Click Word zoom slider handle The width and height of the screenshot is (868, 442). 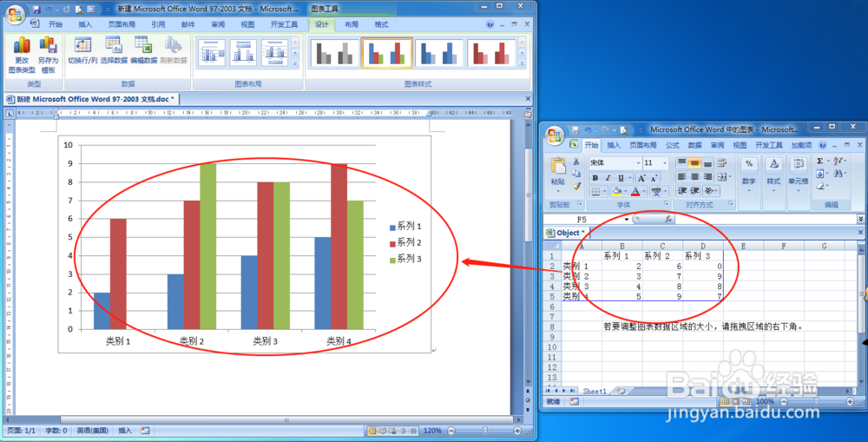pos(485,431)
